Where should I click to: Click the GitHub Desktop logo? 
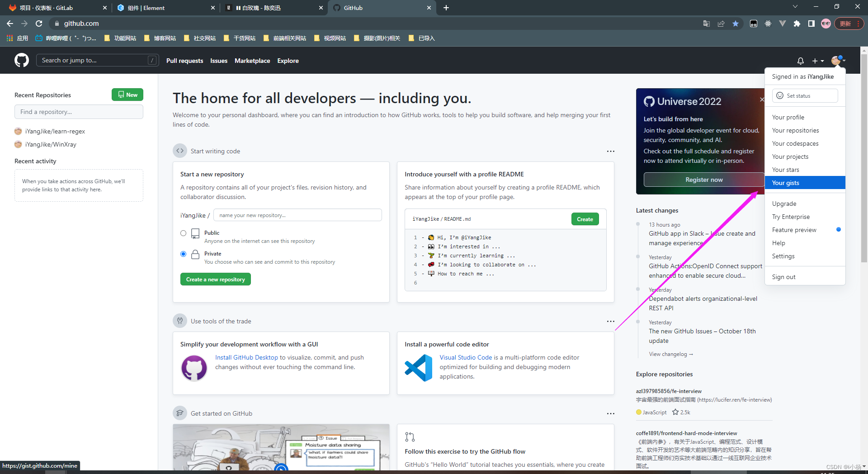pos(194,368)
